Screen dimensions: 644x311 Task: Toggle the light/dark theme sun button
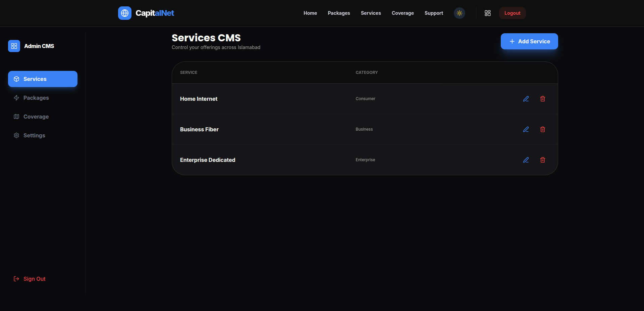tap(460, 13)
